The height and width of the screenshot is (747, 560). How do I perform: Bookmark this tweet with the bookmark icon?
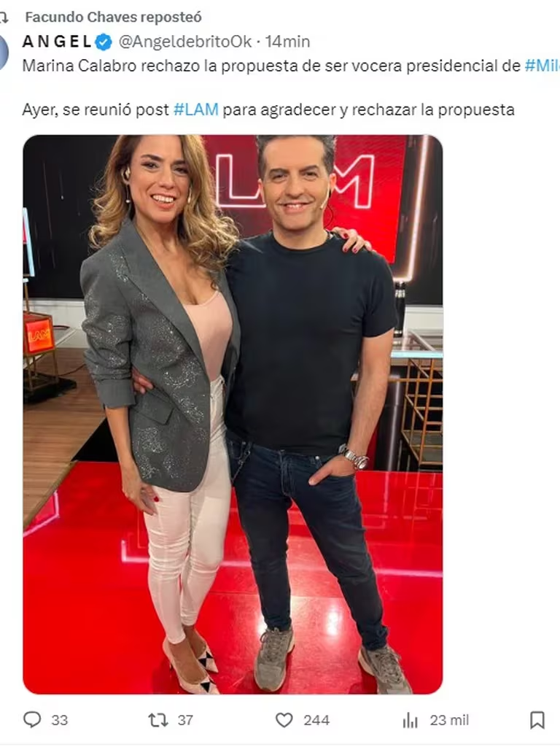click(537, 720)
